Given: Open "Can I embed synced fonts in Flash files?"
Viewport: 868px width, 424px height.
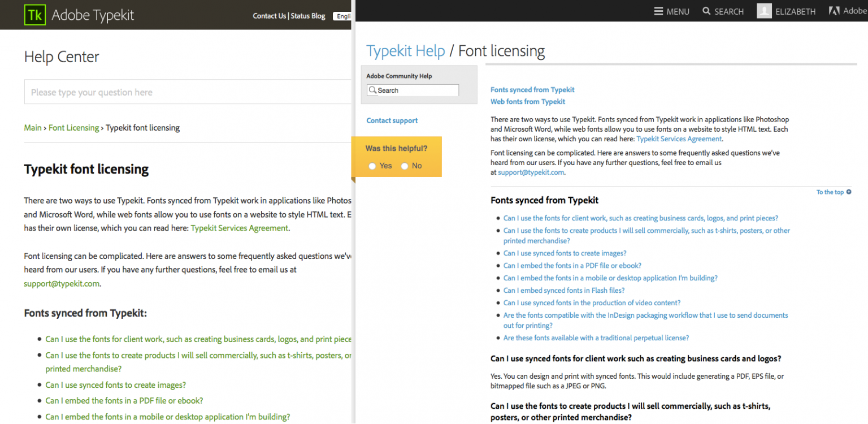Looking at the screenshot, I should click(x=563, y=290).
